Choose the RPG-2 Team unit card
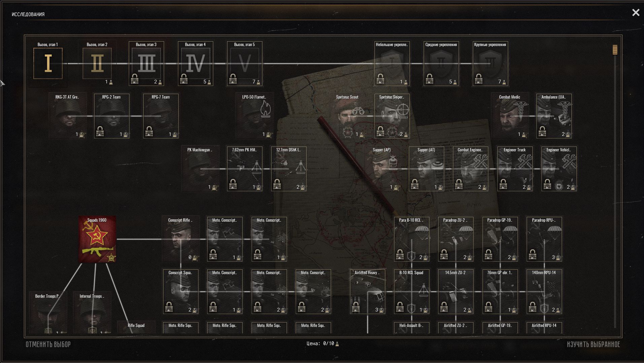The image size is (644, 363). [112, 116]
